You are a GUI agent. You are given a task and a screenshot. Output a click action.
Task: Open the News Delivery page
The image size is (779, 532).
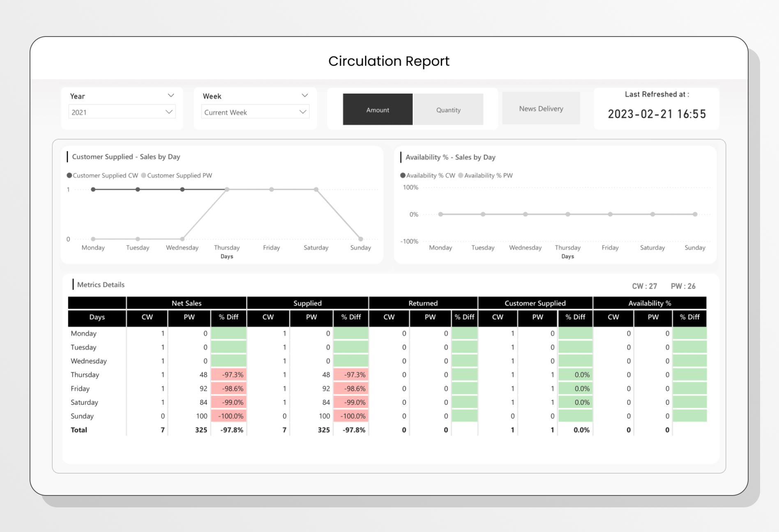[541, 108]
